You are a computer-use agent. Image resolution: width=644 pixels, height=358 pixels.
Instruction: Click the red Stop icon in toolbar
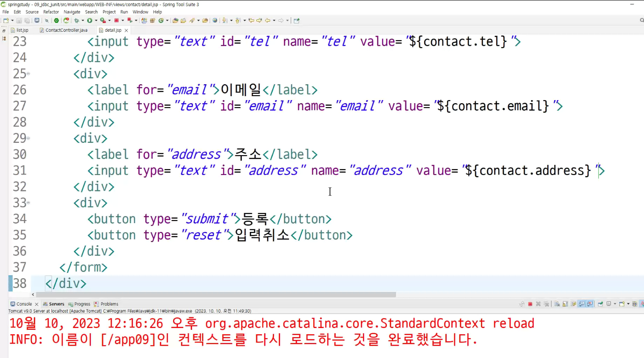coord(116,20)
